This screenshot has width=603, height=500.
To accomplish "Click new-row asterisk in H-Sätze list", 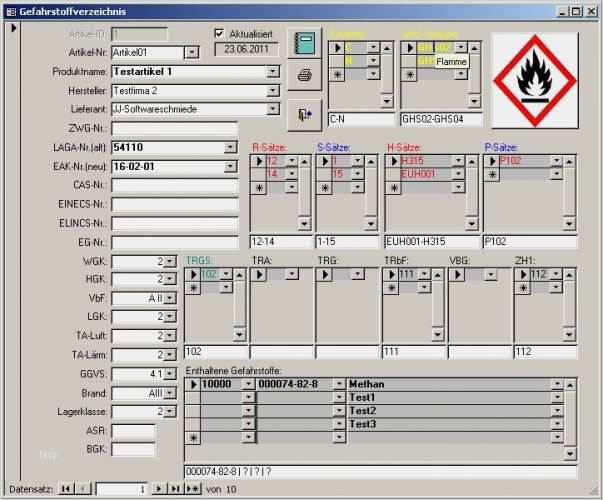I will (x=393, y=188).
